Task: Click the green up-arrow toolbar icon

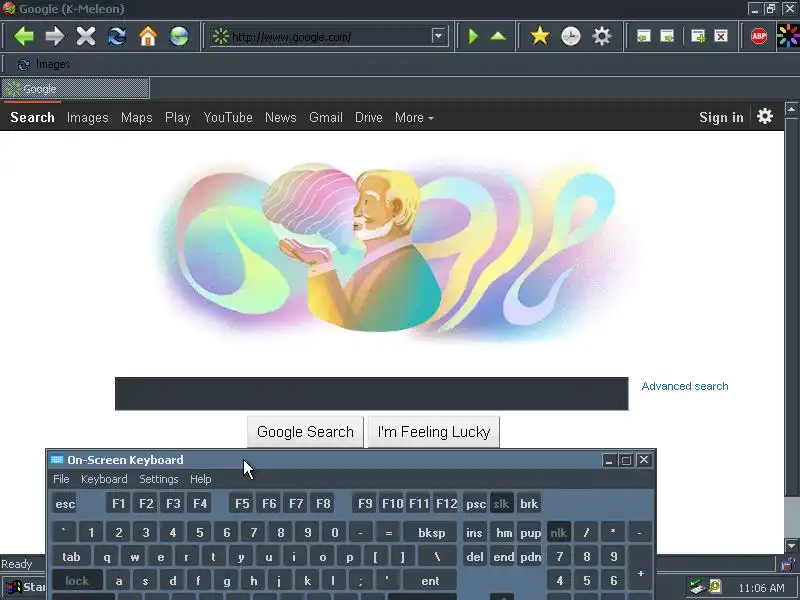Action: point(498,36)
